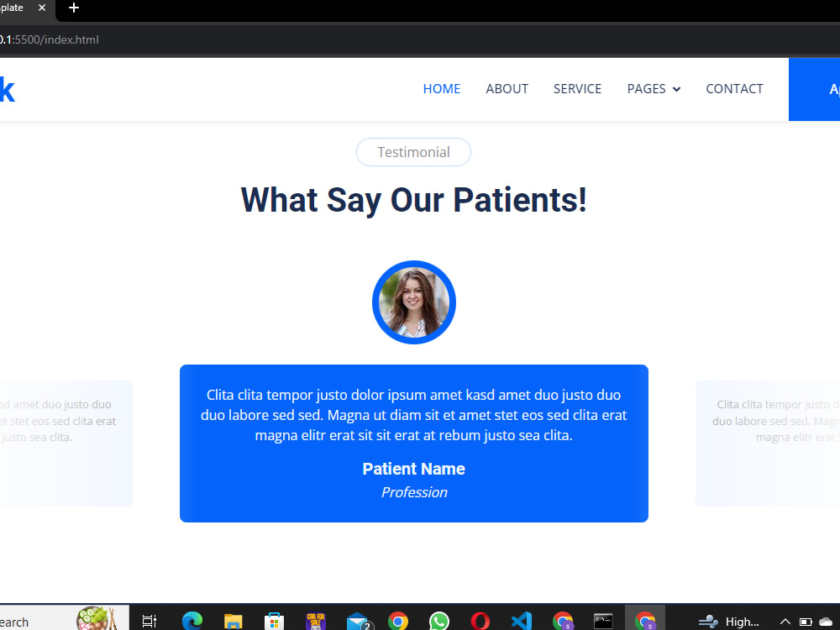This screenshot has width=840, height=630.
Task: Click the 'Profession' text
Action: click(x=414, y=492)
